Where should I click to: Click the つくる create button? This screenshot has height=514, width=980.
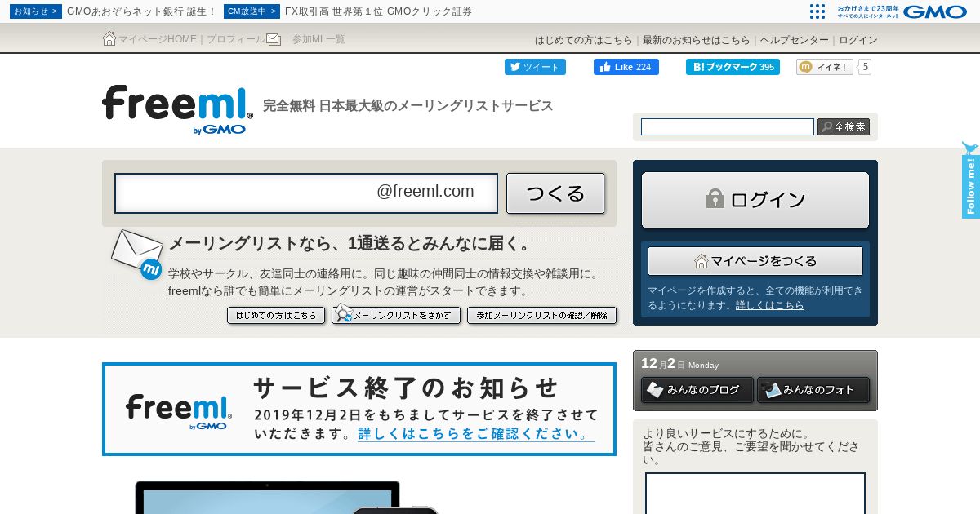pyautogui.click(x=555, y=193)
